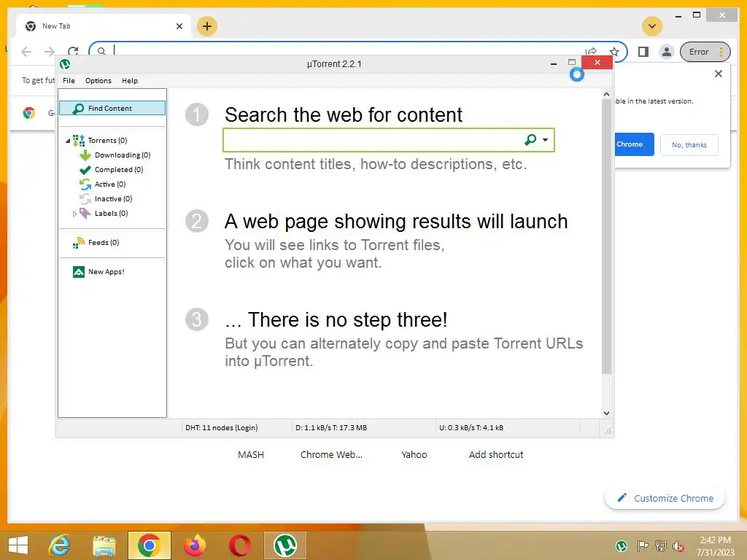Reload the Chrome page
The image size is (747, 560).
tap(73, 51)
